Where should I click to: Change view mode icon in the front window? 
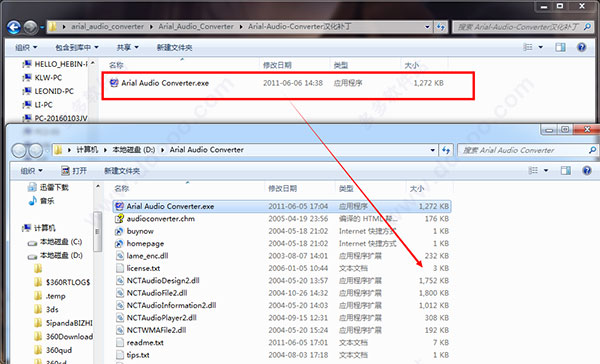[533, 170]
